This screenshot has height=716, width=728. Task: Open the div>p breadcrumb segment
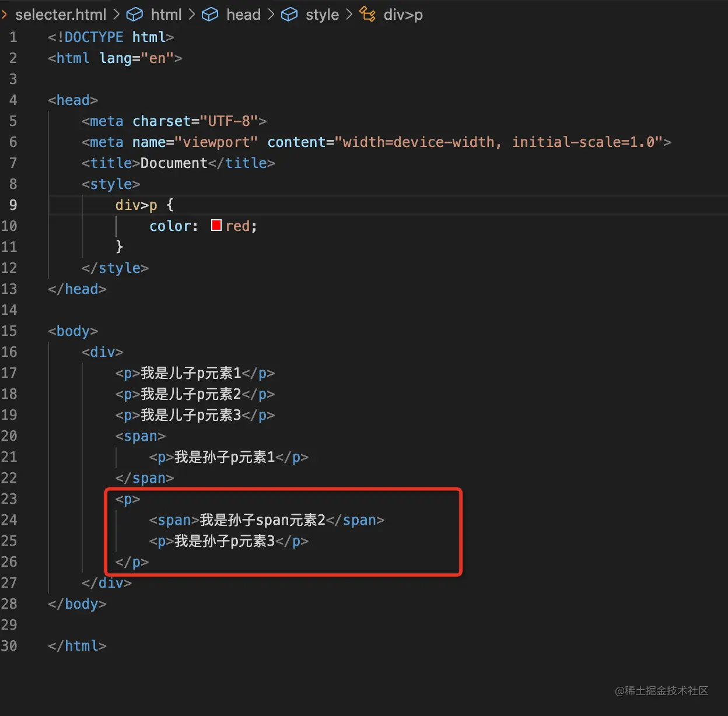403,15
